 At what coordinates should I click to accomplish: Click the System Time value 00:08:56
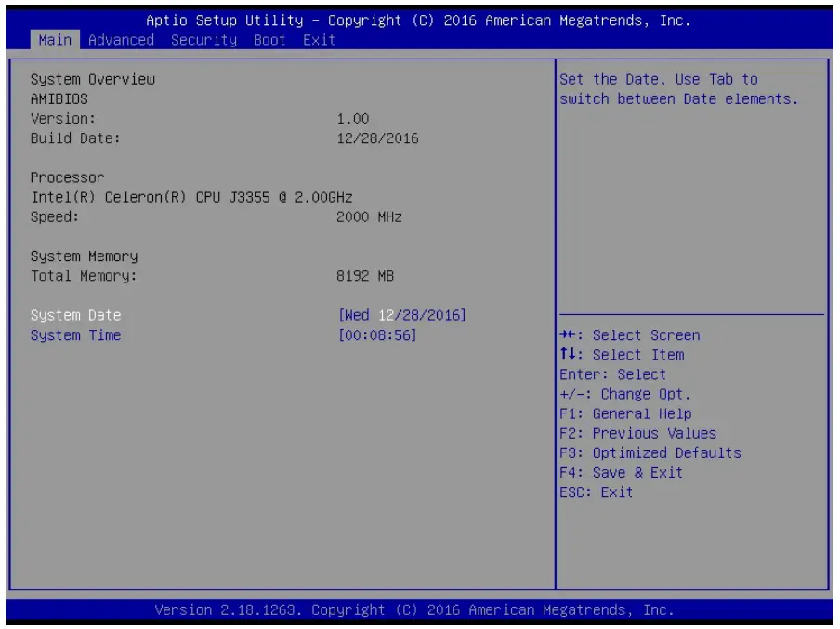377,334
